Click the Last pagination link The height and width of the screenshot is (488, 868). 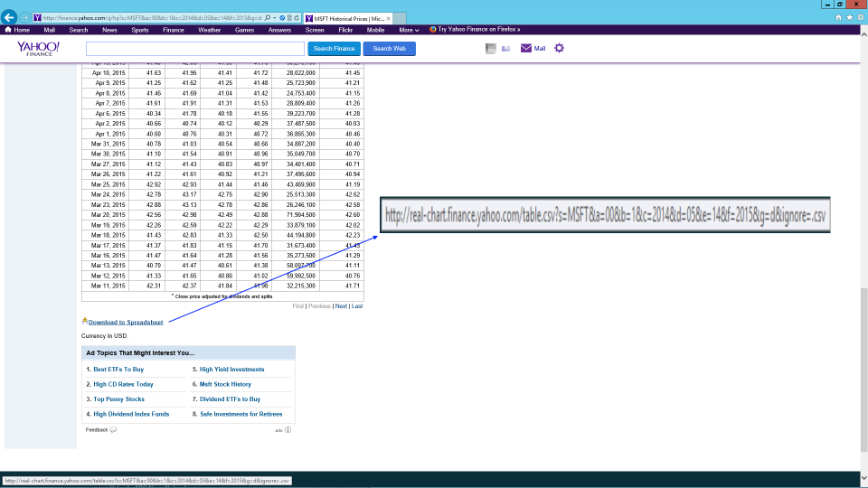tap(357, 306)
